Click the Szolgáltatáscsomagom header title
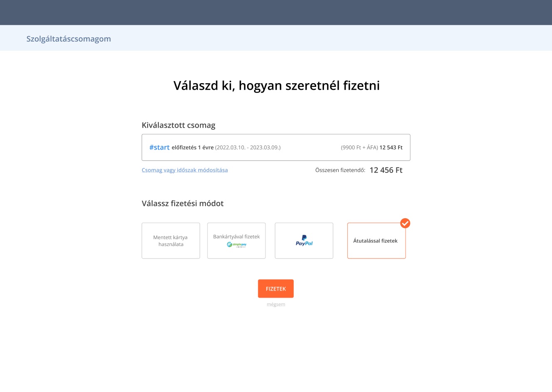Screen dimensions: 552x392 tap(69, 39)
